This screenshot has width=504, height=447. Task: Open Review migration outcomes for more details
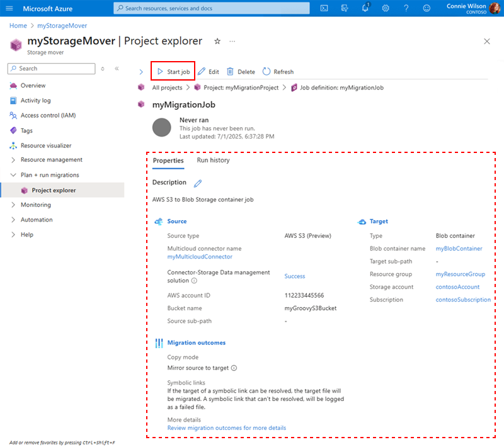(x=227, y=428)
